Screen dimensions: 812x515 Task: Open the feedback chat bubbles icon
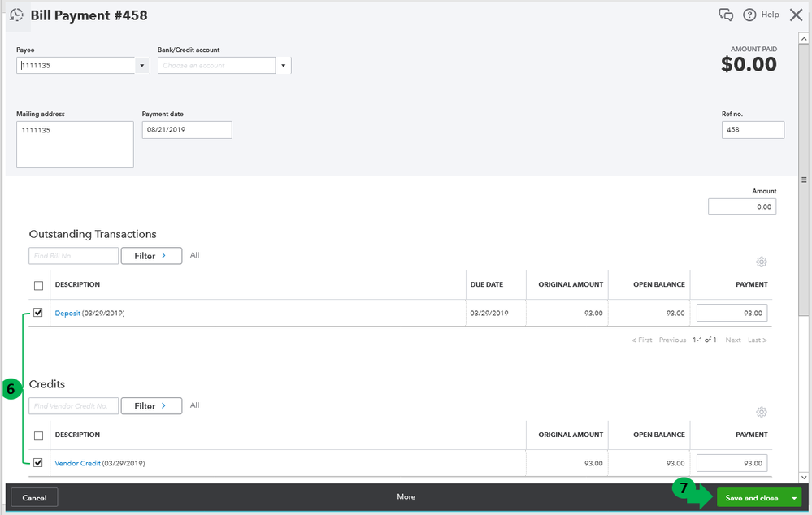[x=727, y=15]
